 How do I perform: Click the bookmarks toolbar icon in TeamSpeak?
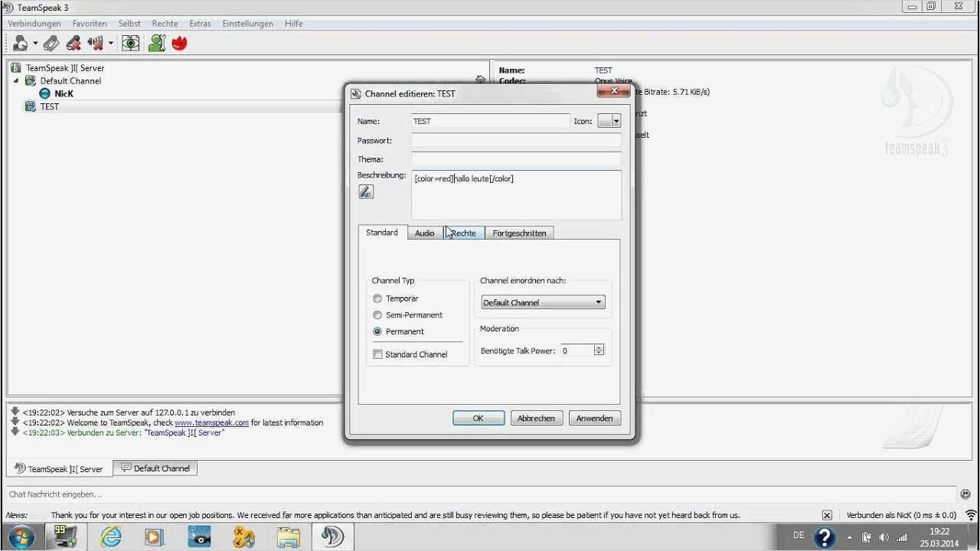click(x=51, y=43)
